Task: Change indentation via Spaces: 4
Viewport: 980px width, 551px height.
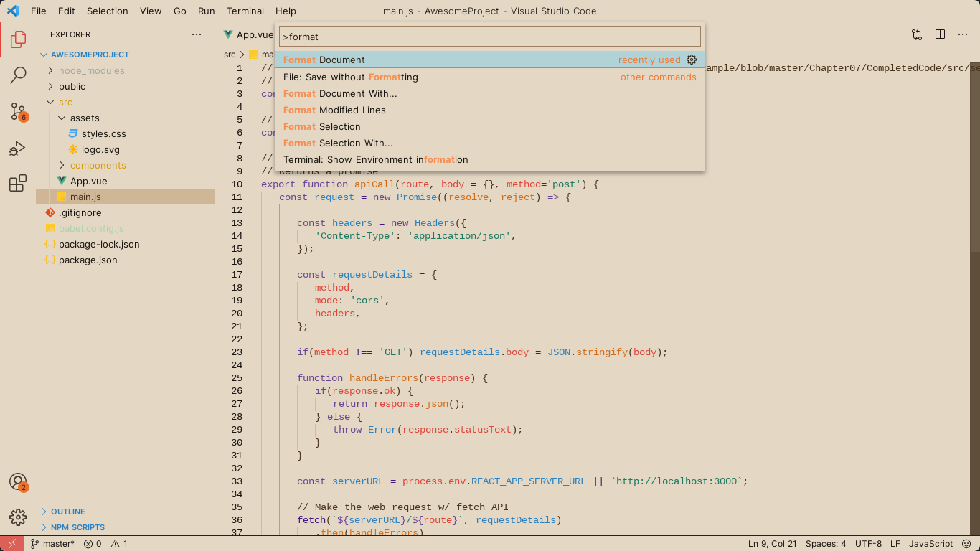Action: pos(826,544)
